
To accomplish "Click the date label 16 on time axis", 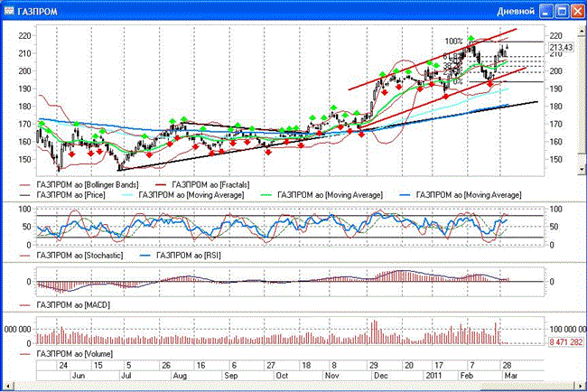I will pyautogui.click(x=201, y=365).
